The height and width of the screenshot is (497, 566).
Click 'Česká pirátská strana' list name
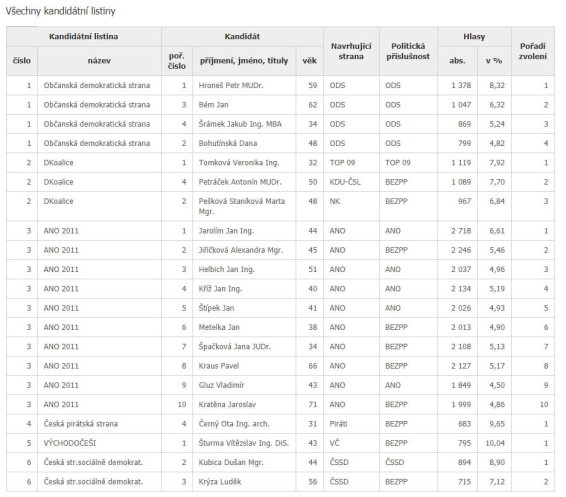coord(80,424)
